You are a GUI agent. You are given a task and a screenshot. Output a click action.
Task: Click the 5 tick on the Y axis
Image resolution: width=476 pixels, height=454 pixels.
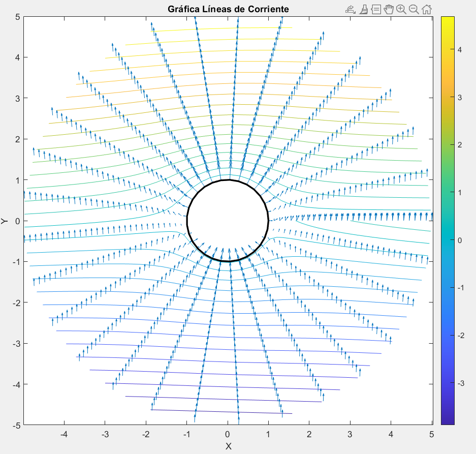coord(17,17)
